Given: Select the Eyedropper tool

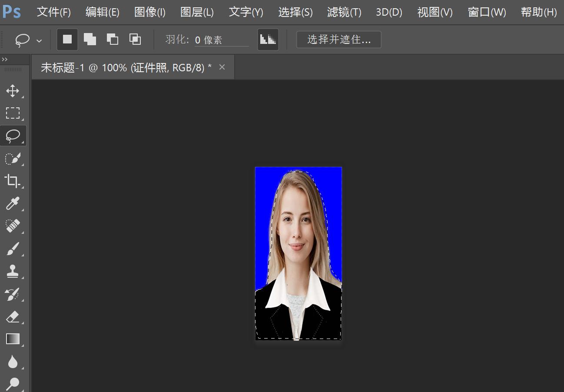Looking at the screenshot, I should (x=13, y=204).
